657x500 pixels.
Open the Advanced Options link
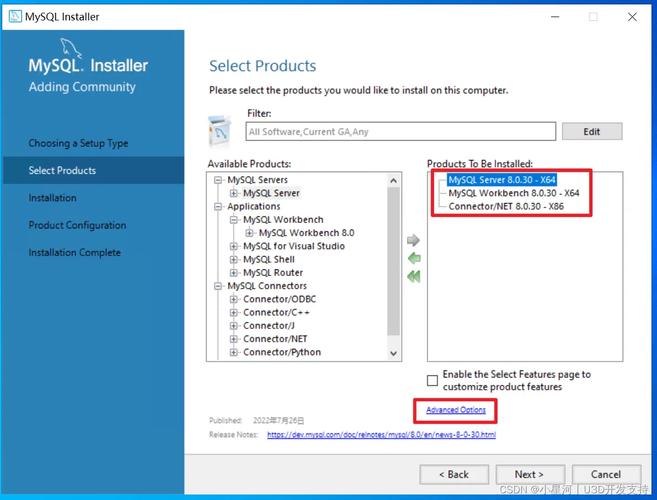[456, 410]
